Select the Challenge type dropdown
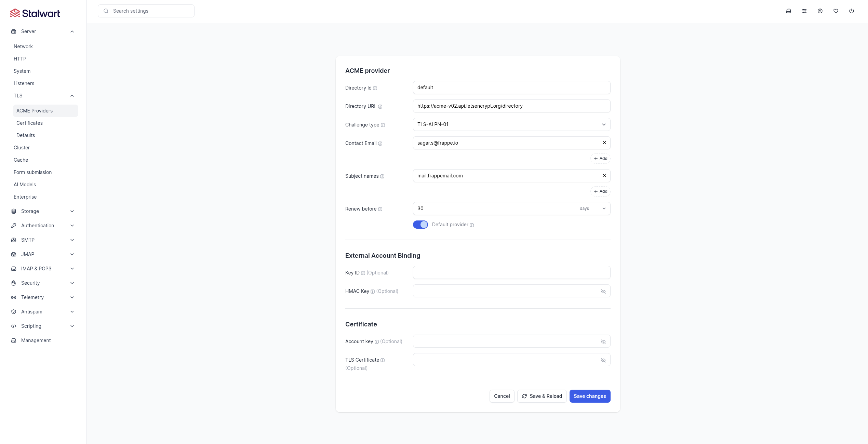868x444 pixels. pyautogui.click(x=511, y=124)
